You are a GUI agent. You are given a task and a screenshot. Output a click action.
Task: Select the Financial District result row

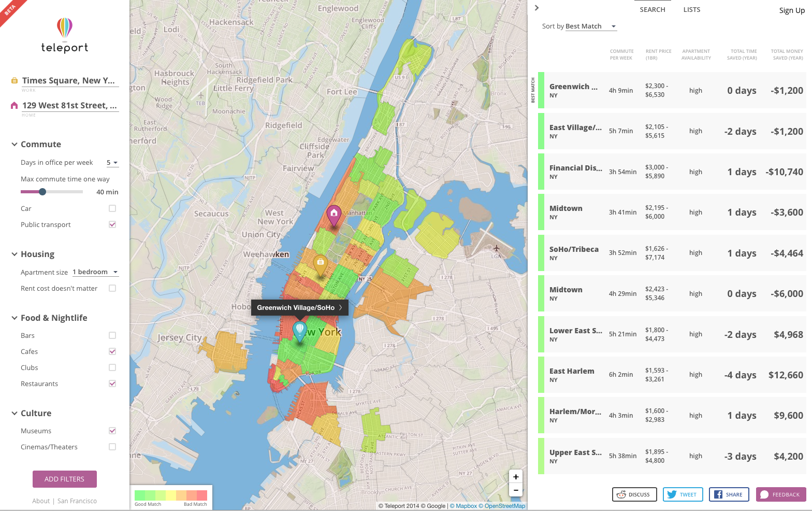672,172
